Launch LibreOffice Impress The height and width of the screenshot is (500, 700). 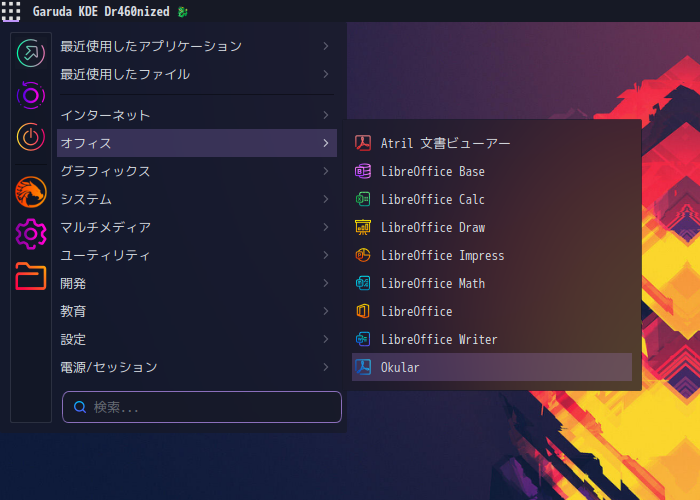pos(492,255)
